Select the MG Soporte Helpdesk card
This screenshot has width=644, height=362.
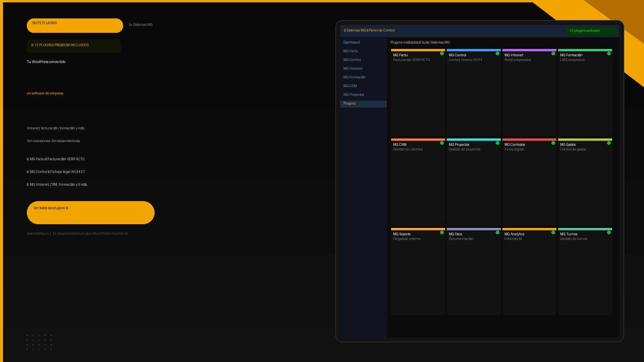click(418, 272)
